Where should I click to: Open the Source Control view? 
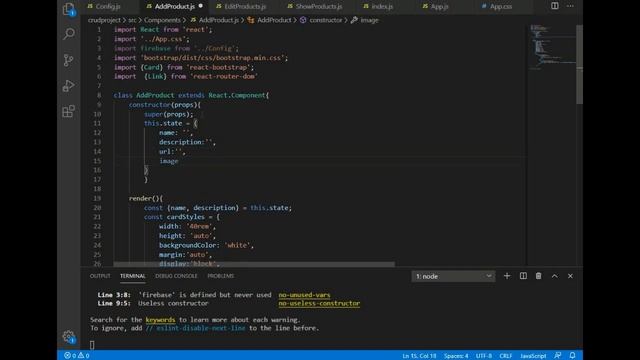69,60
